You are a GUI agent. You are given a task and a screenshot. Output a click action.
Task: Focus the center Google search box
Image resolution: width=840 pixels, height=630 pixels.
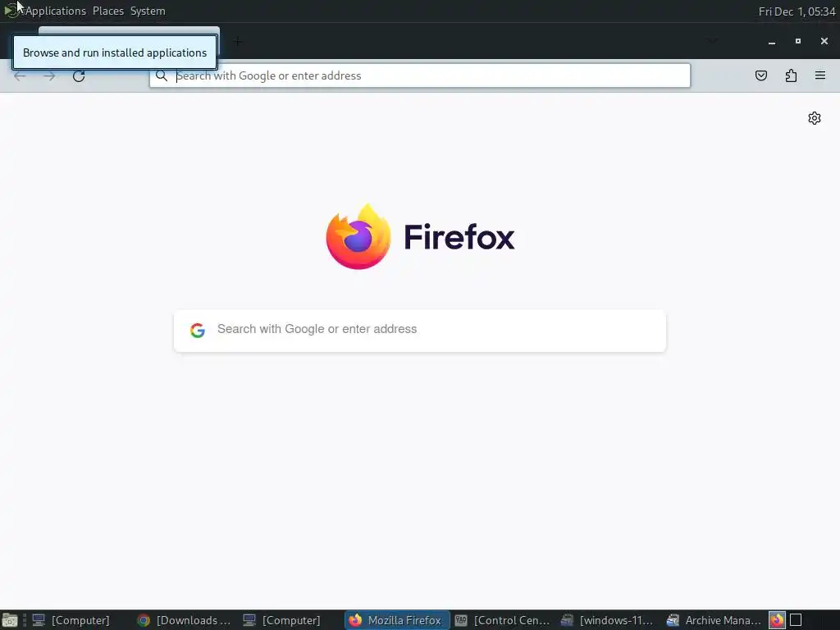coord(420,331)
